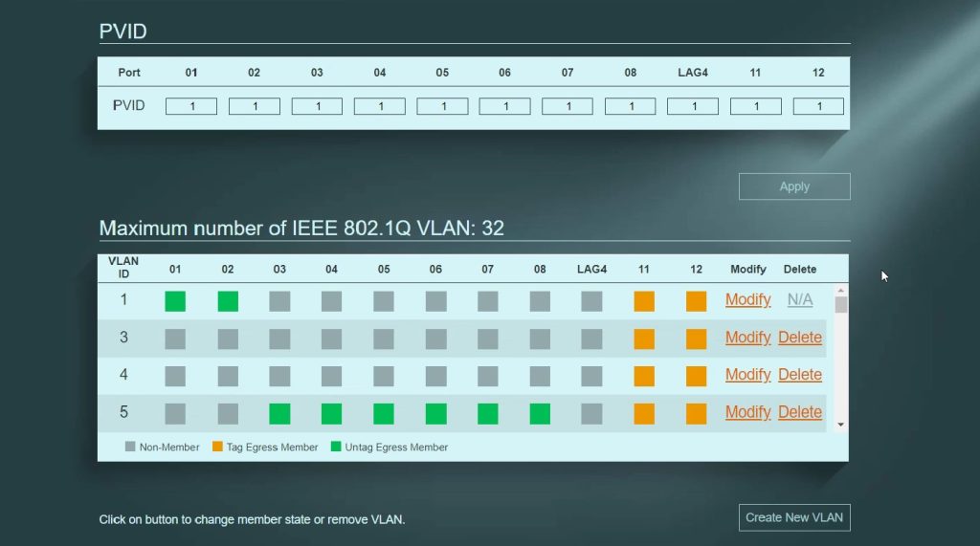Screen dimensions: 980x546
Task: Click VLAN 3 port 11 tag egress square
Action: 644,339
